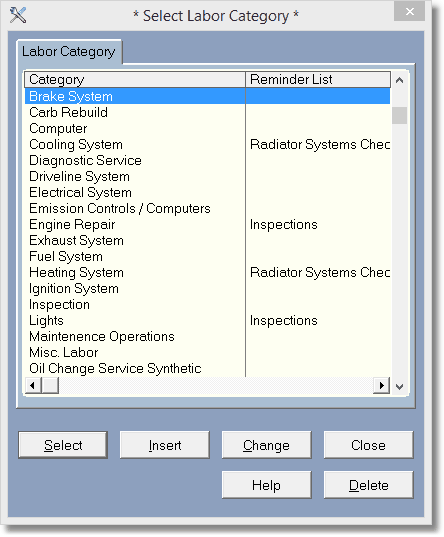Click the Close button
Viewport: 444px width, 537px height.
369,445
